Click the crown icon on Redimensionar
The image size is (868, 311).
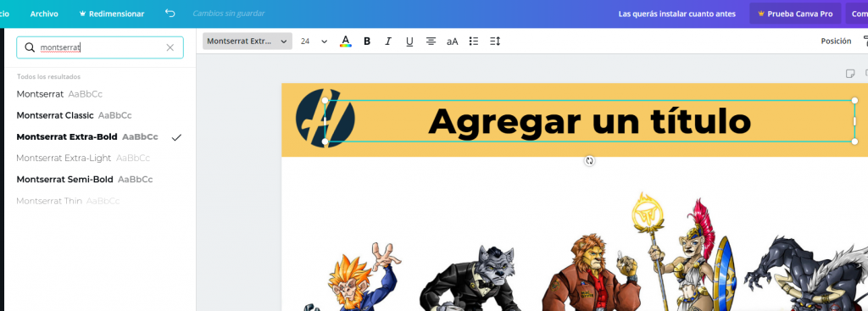coord(82,14)
